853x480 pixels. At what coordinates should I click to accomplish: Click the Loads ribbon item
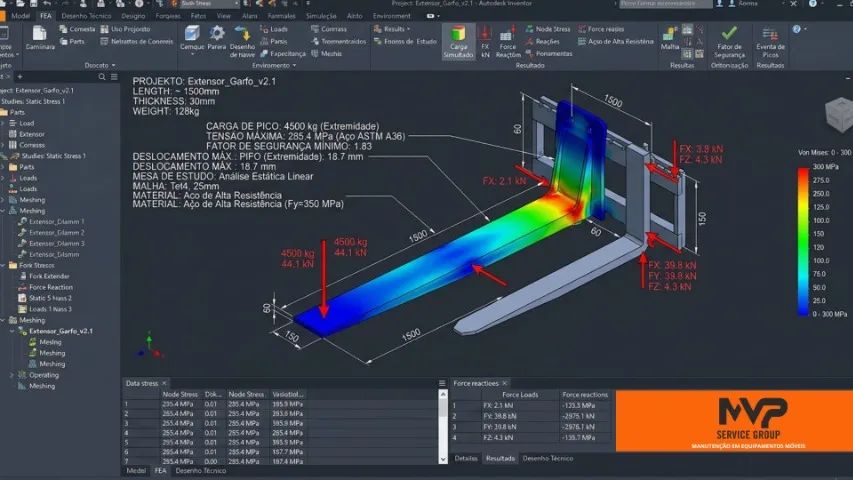click(x=274, y=29)
